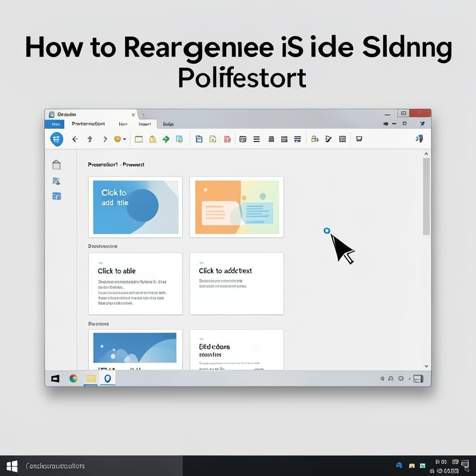
Task: Click the small square icon beside the pin
Action: point(404,124)
